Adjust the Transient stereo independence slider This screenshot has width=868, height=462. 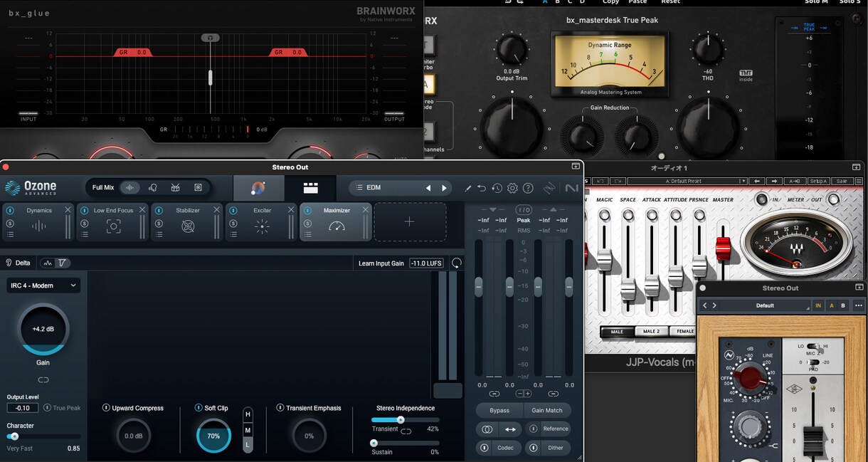coord(401,420)
